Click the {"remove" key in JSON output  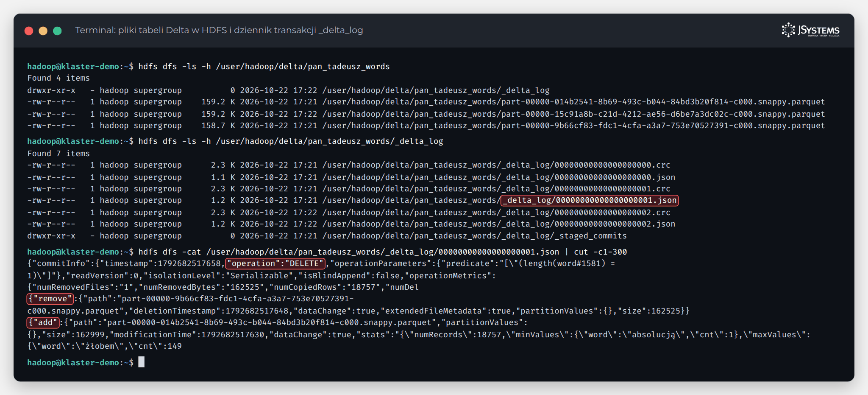point(50,299)
